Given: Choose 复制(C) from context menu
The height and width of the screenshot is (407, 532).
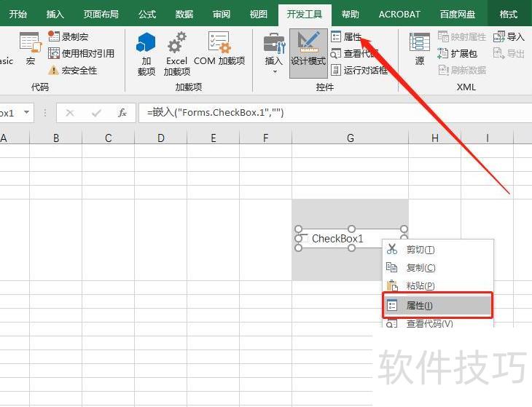Looking at the screenshot, I should (x=438, y=267).
